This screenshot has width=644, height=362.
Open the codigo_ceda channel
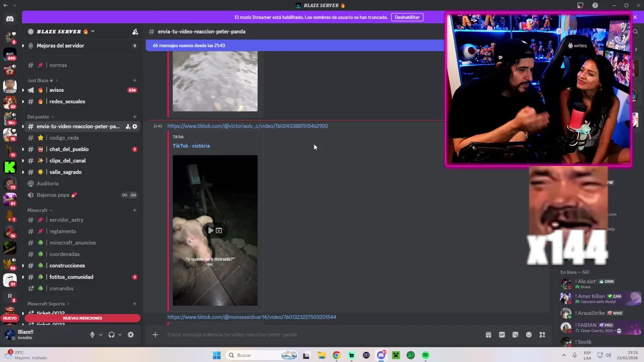[83, 138]
